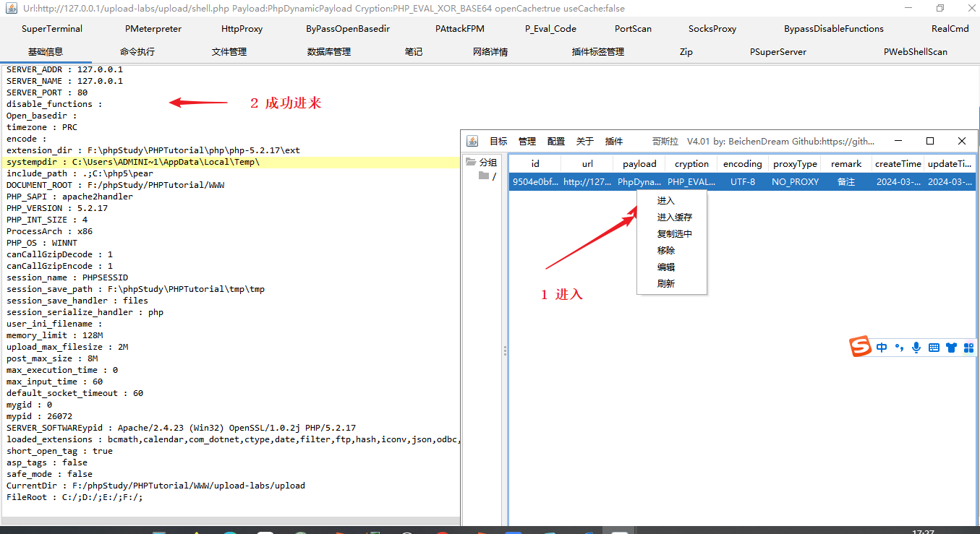Select the shell row starting with 9504e0bf
This screenshot has height=534, width=980.
[535, 181]
